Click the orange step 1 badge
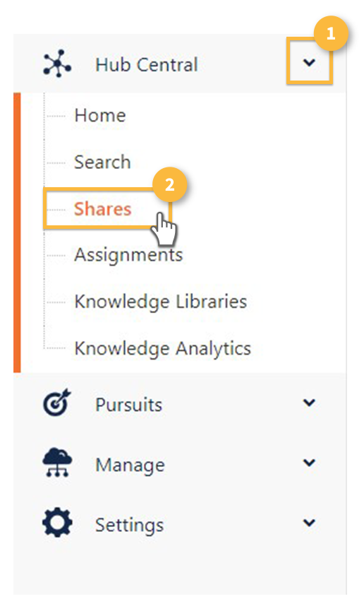 pos(331,34)
